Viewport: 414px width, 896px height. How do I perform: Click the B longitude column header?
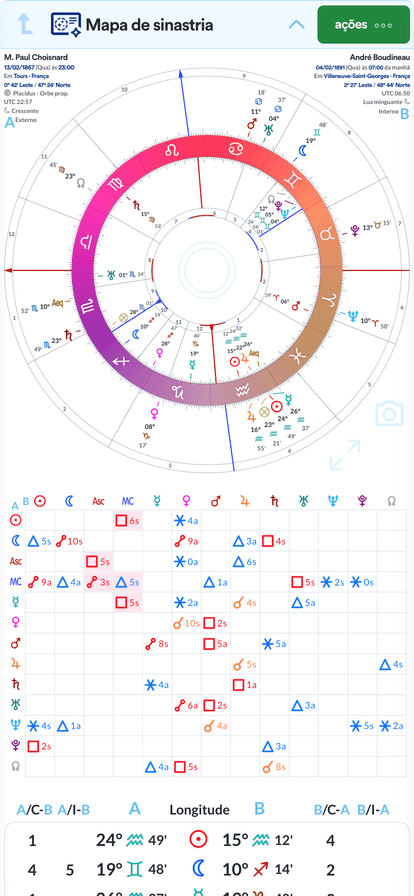[x=260, y=809]
